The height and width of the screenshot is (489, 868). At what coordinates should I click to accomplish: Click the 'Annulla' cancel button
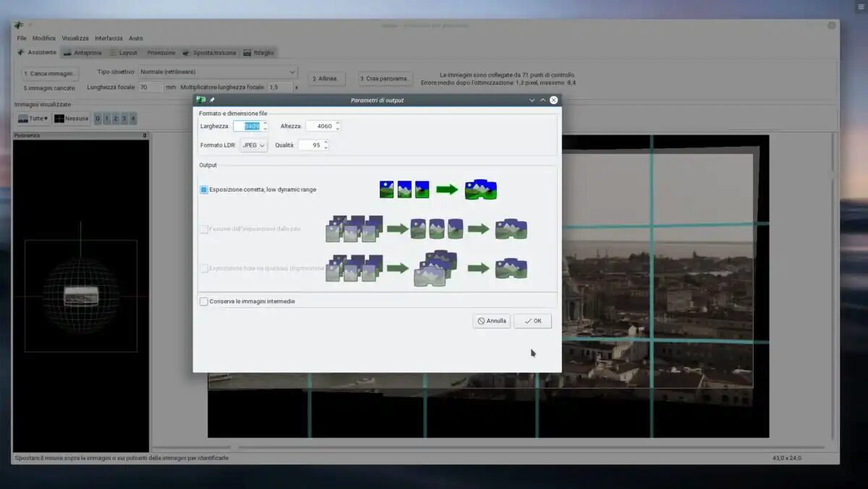491,321
